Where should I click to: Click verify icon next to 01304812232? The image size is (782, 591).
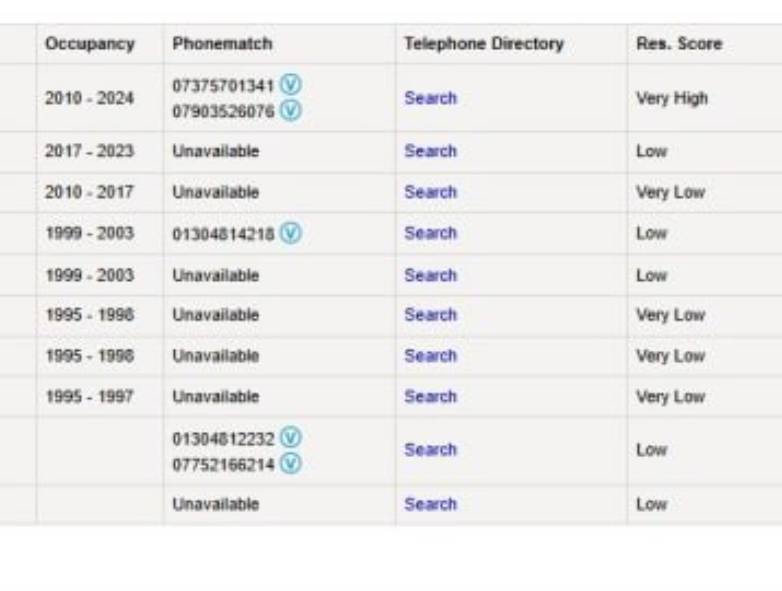290,438
